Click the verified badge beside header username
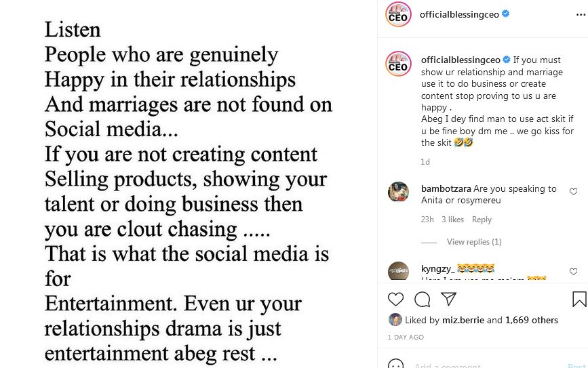The height and width of the screenshot is (368, 588). (x=505, y=14)
